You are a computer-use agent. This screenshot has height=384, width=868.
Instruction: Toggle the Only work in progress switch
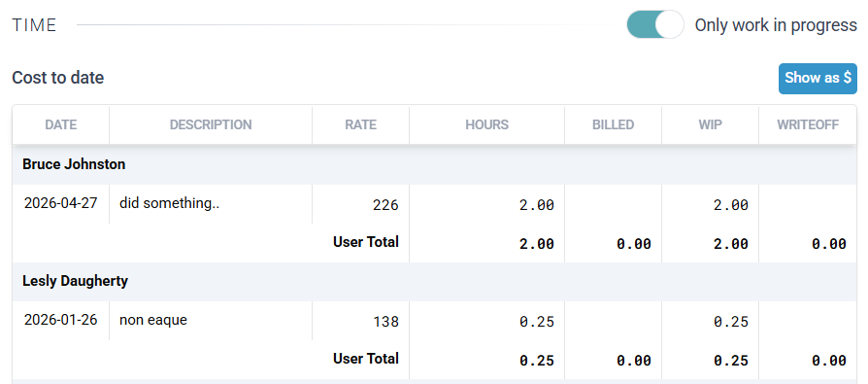(654, 25)
